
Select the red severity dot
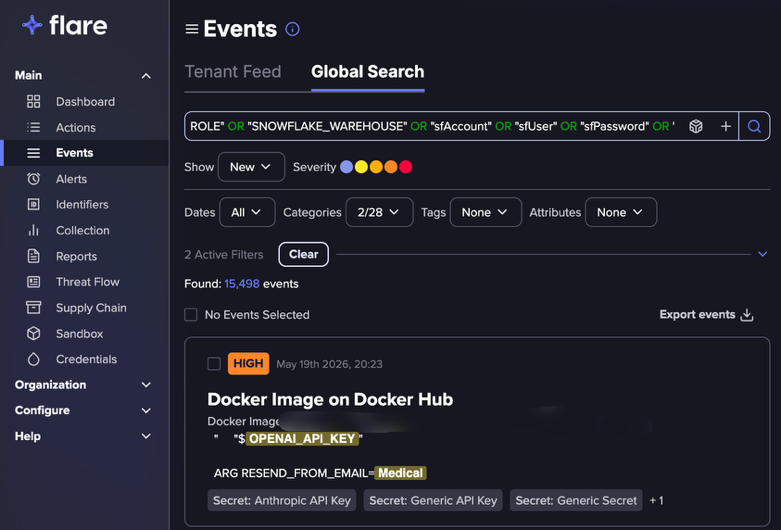coord(405,167)
